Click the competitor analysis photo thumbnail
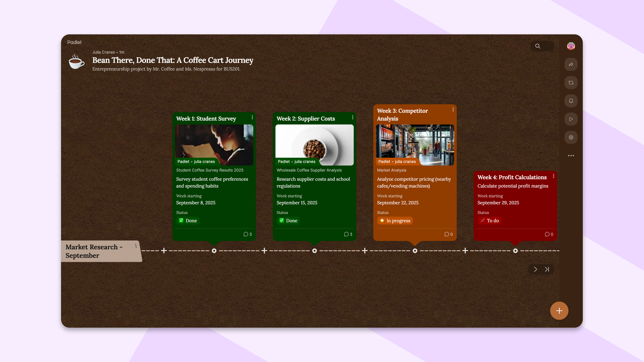 coord(415,145)
